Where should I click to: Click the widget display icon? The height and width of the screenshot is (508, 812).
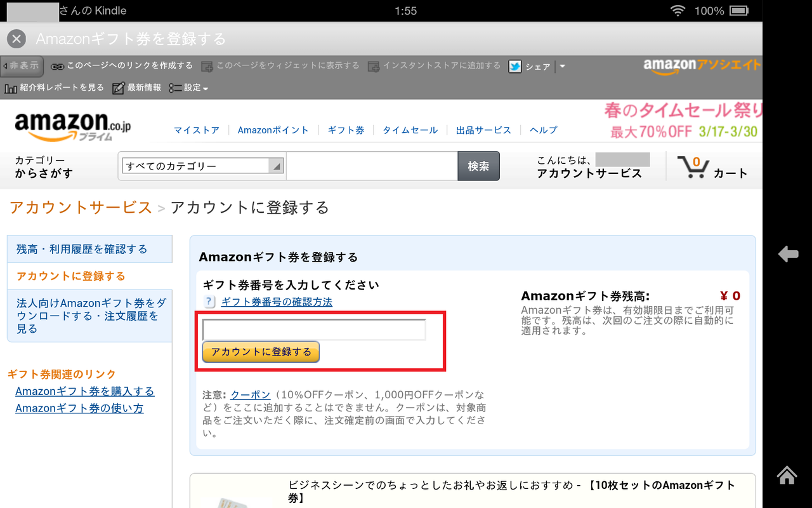[207, 66]
